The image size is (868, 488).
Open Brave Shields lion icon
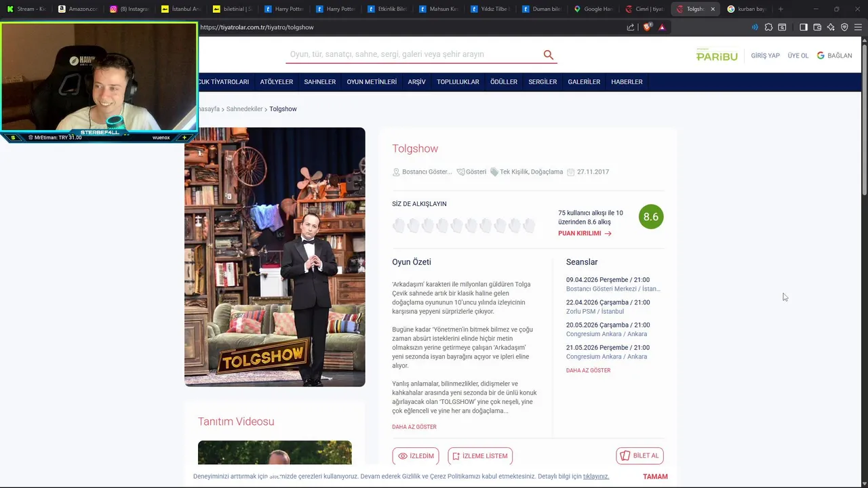(x=647, y=27)
